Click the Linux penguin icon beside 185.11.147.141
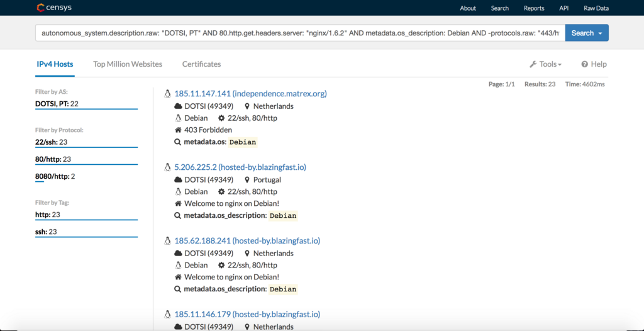Viewport: 644px width, 331px height. tap(167, 94)
